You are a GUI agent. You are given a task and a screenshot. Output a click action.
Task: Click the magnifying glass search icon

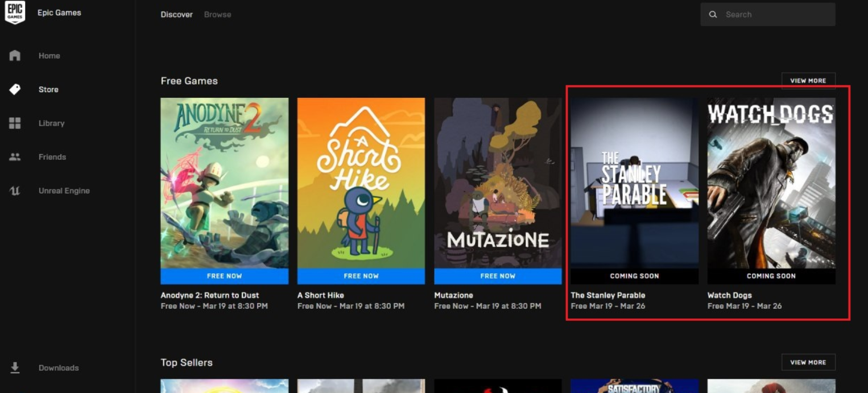pos(713,15)
